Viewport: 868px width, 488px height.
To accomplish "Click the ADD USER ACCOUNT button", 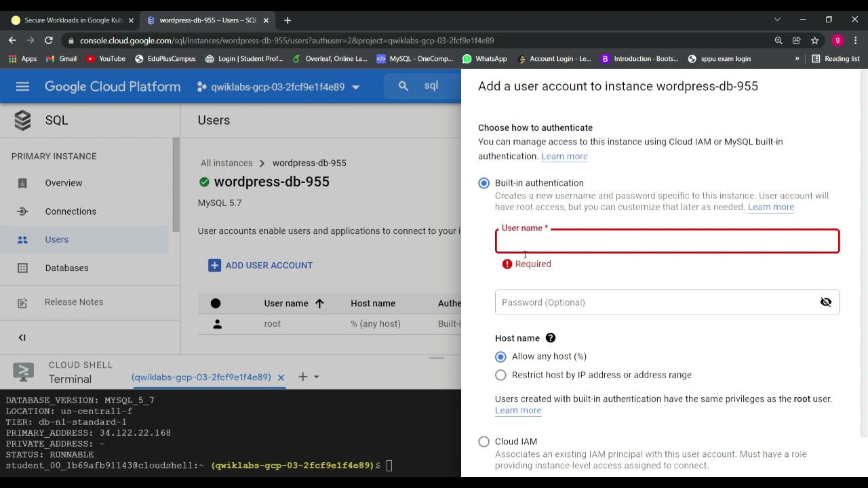I will pyautogui.click(x=261, y=265).
